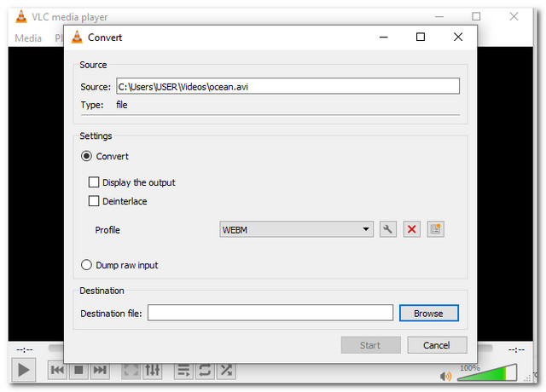The width and height of the screenshot is (546, 392).
Task: Click the Source path field
Action: click(288, 86)
